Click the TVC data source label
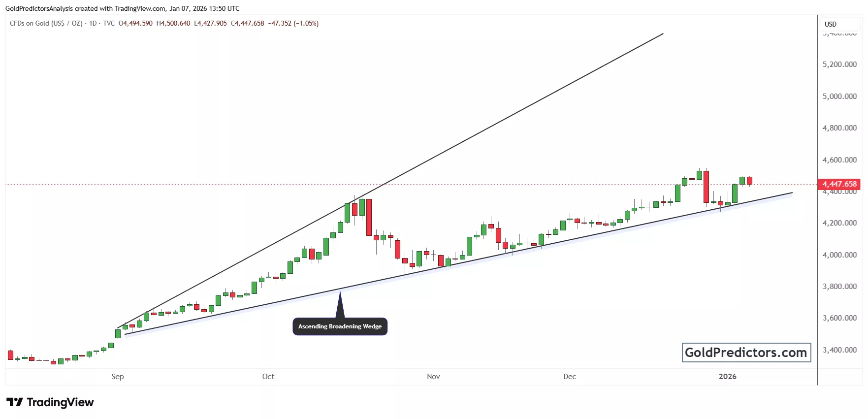 click(x=109, y=23)
